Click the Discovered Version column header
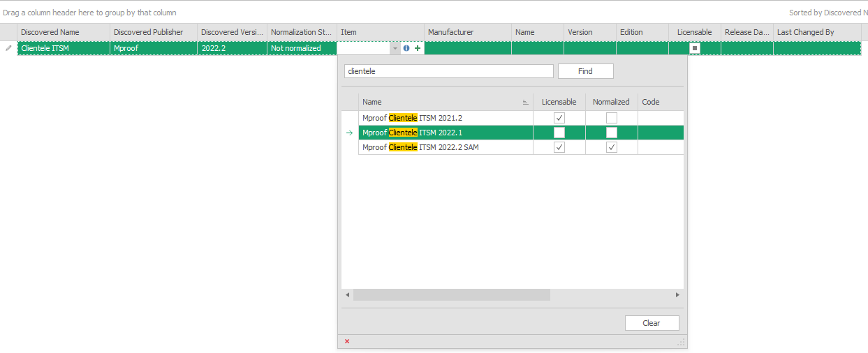 [x=233, y=32]
